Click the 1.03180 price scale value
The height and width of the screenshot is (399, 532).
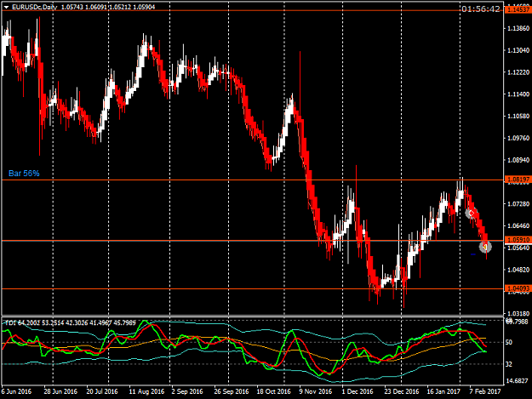pos(518,314)
